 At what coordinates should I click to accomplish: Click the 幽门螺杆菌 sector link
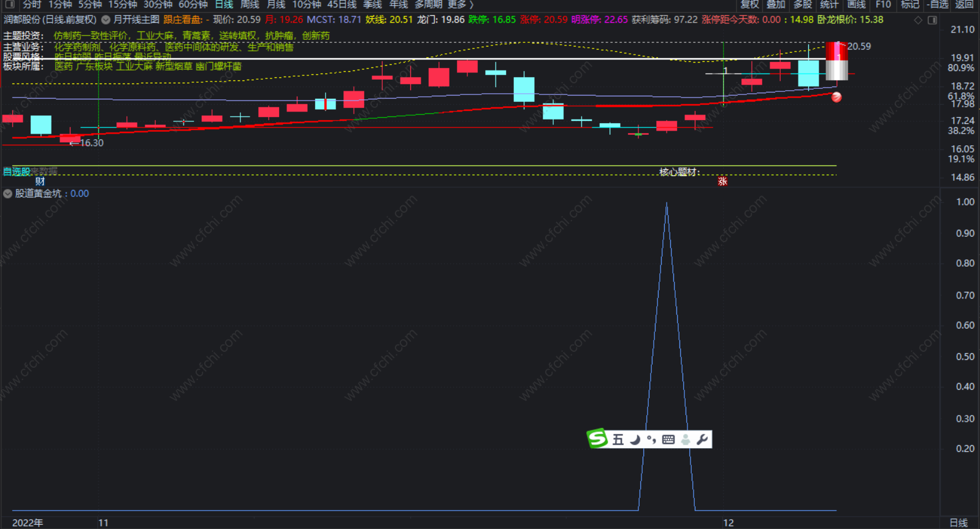218,66
